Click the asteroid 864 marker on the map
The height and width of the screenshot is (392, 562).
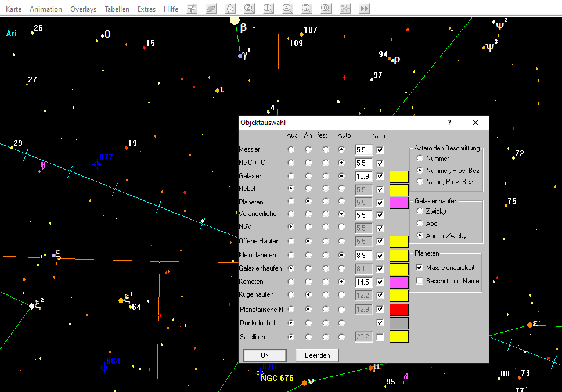pos(104,368)
